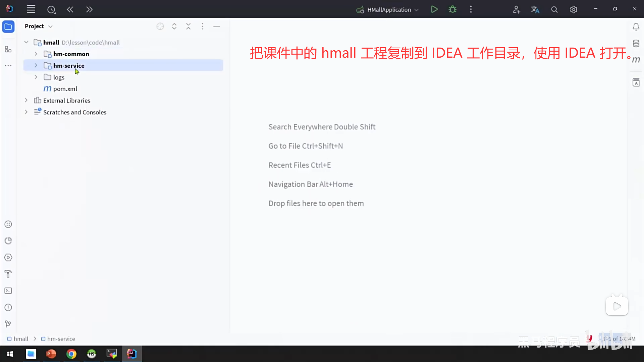Open the main menu (hamburger icon)
This screenshot has width=644, height=362.
[31, 9]
